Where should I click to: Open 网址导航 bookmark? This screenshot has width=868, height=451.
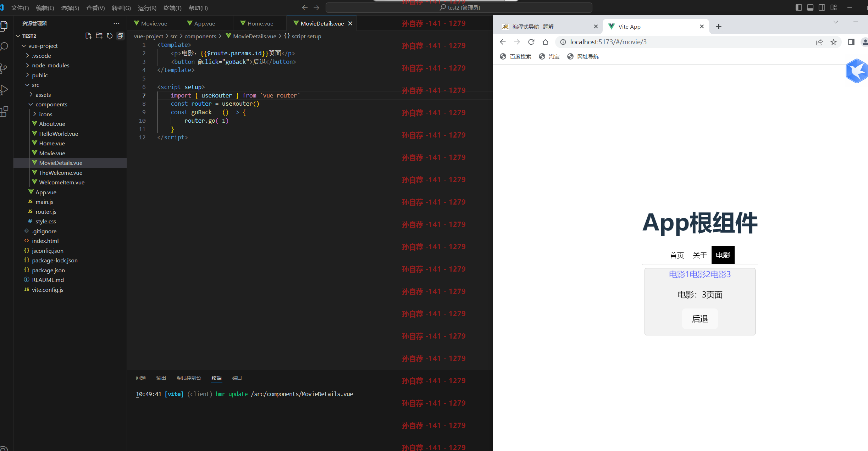point(583,56)
